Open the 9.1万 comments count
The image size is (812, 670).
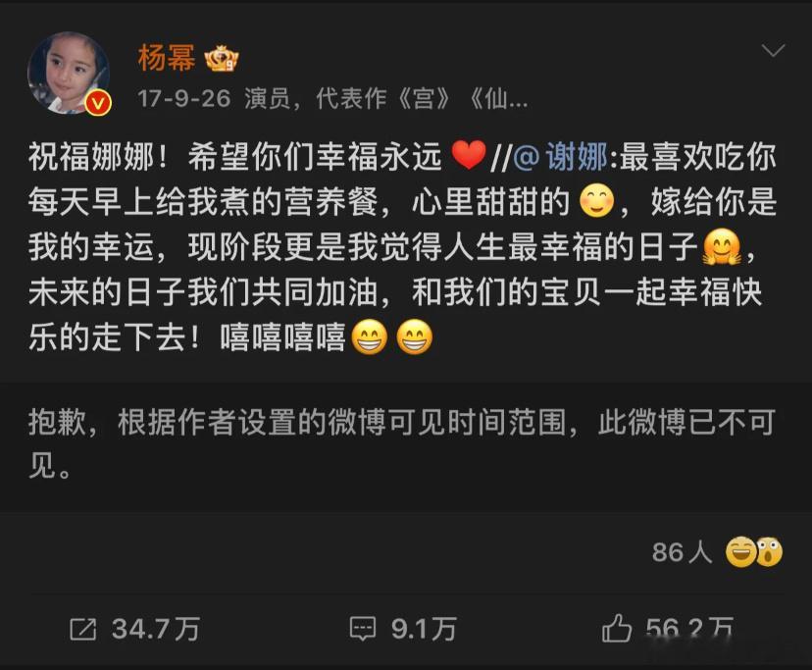coord(424,629)
